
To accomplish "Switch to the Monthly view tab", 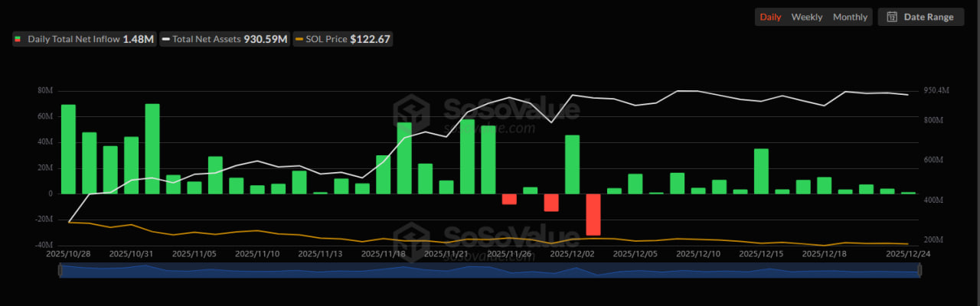I will click(x=850, y=17).
